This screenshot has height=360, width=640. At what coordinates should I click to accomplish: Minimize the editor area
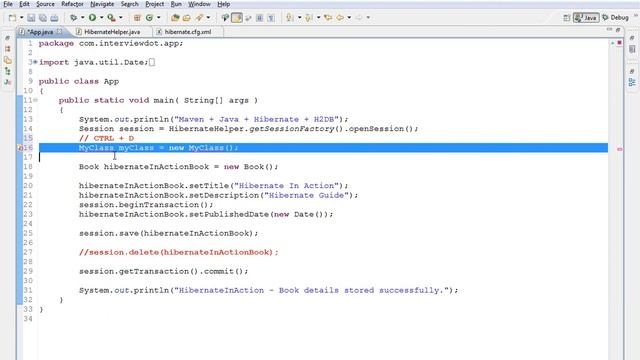(x=609, y=29)
